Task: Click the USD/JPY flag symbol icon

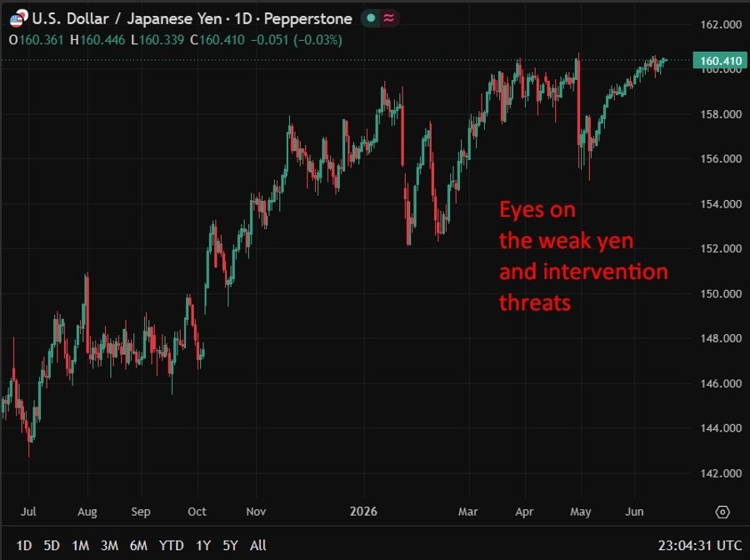Action: 18,18
